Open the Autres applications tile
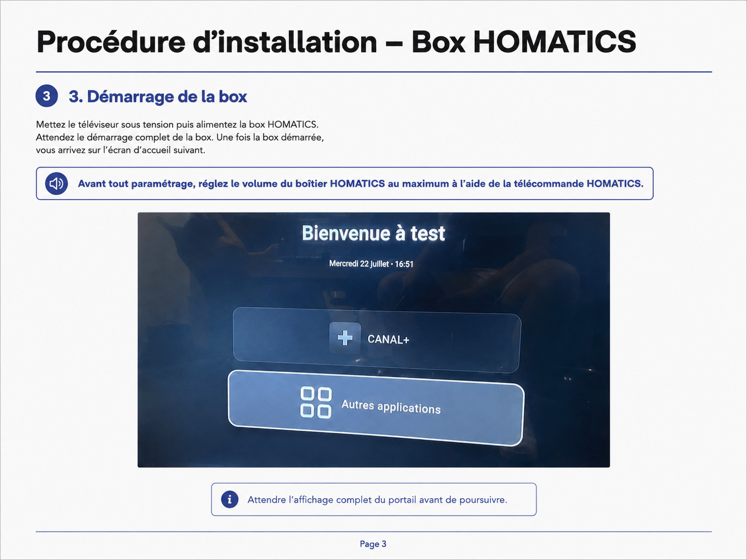This screenshot has height=560, width=747. pos(376,408)
